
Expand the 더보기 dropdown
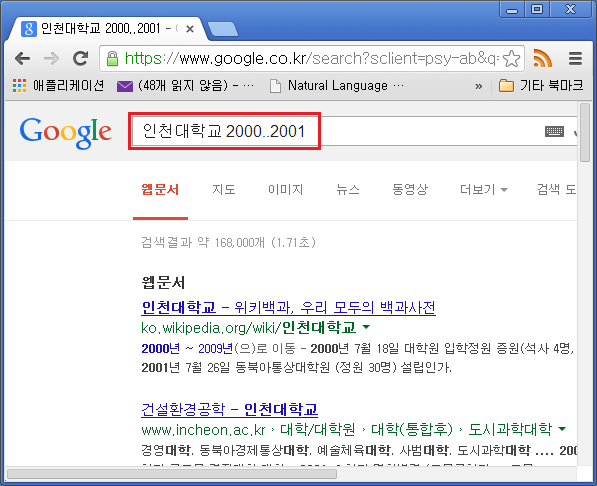pos(484,190)
